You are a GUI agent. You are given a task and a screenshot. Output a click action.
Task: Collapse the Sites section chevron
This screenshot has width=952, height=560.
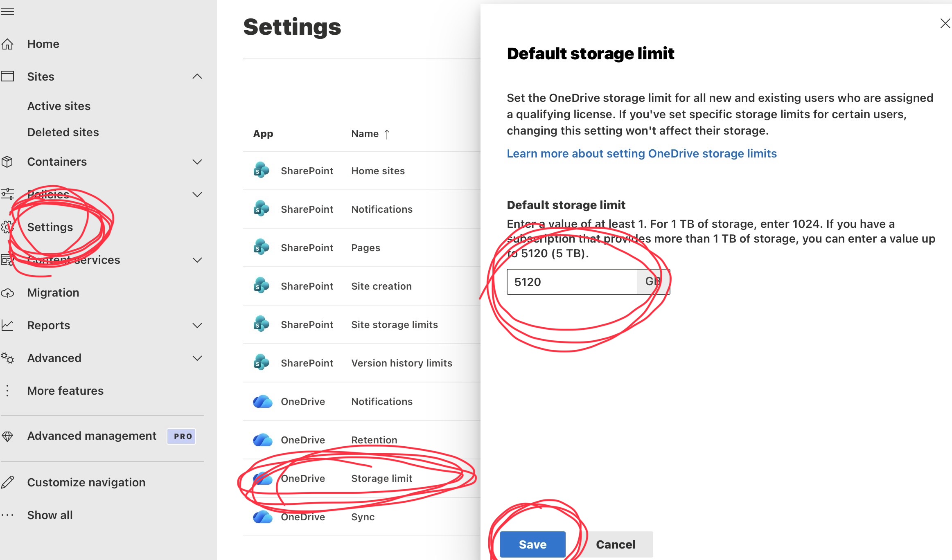point(197,76)
